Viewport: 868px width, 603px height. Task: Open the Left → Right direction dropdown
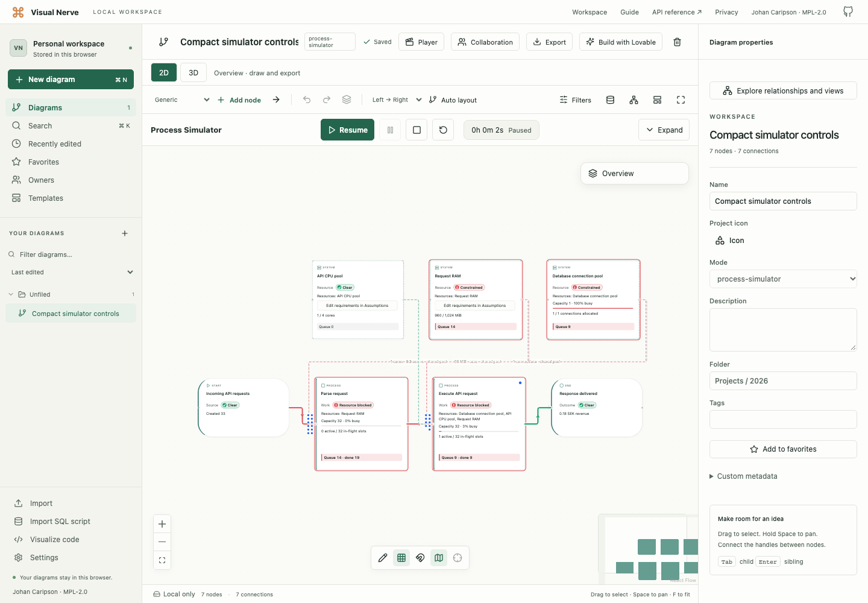(397, 100)
